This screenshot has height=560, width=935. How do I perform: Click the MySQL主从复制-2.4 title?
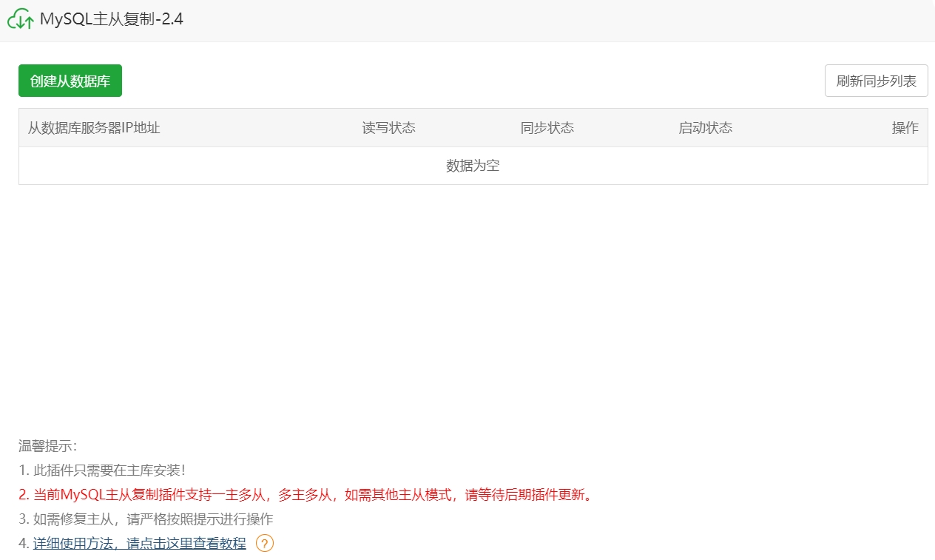pos(110,18)
